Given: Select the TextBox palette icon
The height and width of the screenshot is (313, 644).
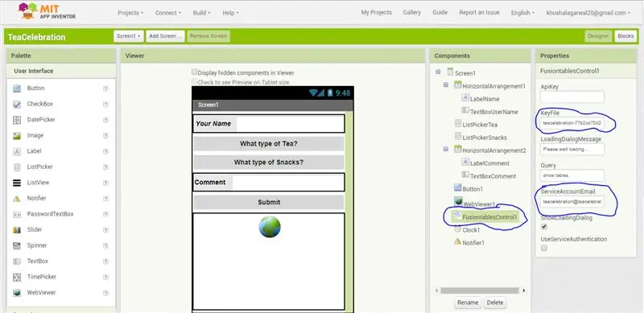Looking at the screenshot, I should (17, 262).
